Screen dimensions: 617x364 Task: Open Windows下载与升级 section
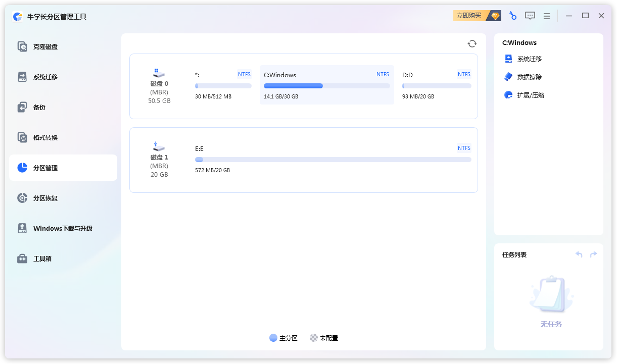63,229
